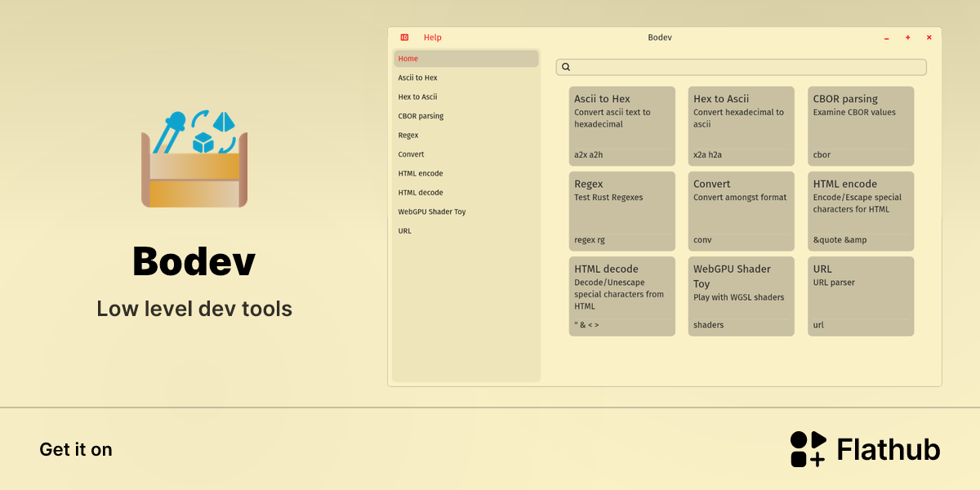Viewport: 980px width, 490px height.
Task: Close the Bodev window
Action: point(929,38)
